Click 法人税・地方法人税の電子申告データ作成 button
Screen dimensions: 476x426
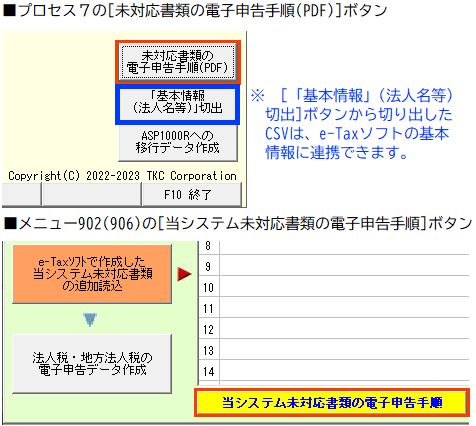click(92, 364)
